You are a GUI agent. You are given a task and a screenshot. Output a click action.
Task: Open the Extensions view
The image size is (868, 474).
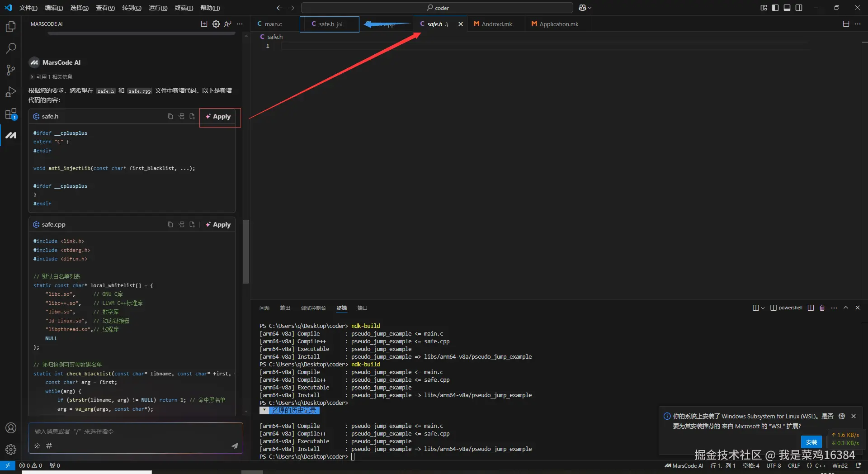point(11,114)
